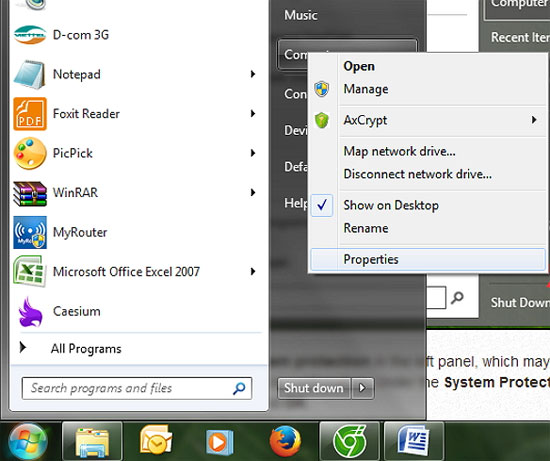Expand Foxit Reader jump list arrow
The image size is (550, 461).
tap(253, 113)
